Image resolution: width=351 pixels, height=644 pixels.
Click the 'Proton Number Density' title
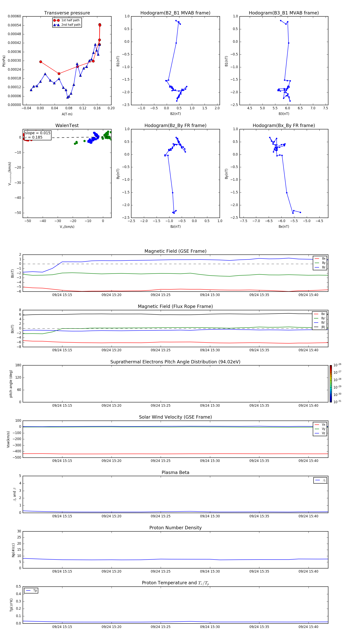pos(175,528)
